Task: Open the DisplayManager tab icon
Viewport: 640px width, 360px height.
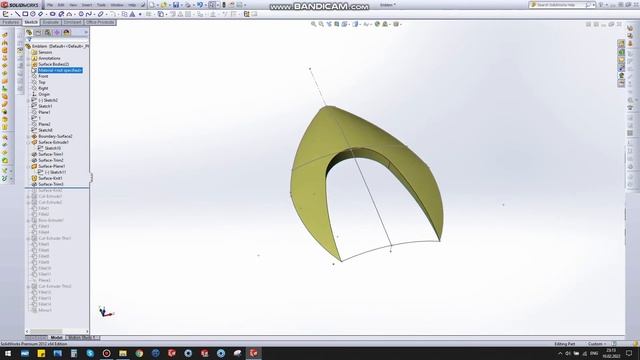Action: (x=67, y=33)
